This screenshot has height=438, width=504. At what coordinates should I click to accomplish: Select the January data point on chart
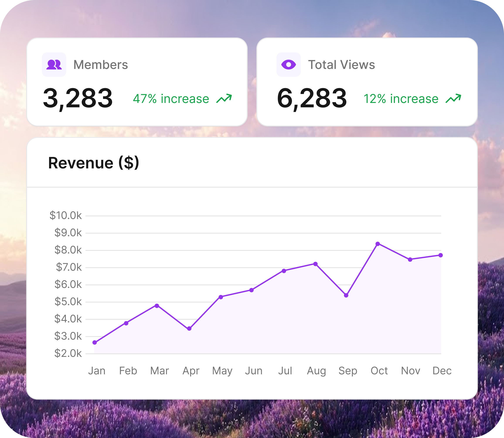[x=95, y=342]
